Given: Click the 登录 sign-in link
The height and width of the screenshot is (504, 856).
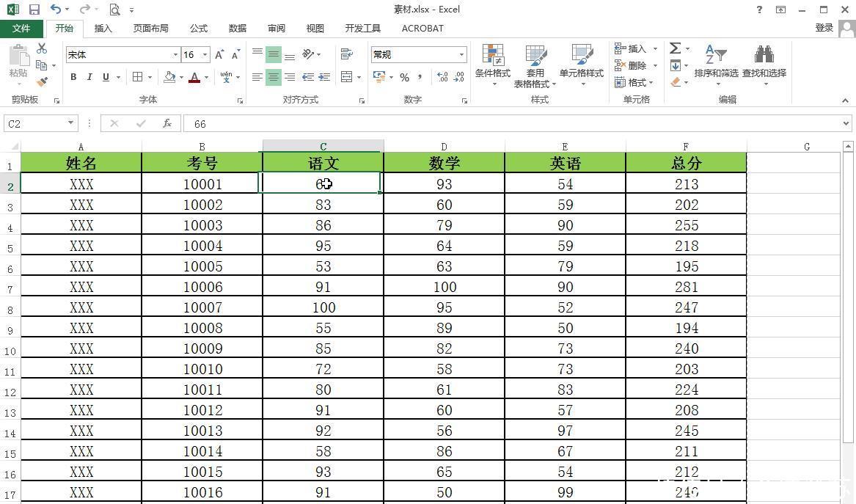Looking at the screenshot, I should [824, 28].
